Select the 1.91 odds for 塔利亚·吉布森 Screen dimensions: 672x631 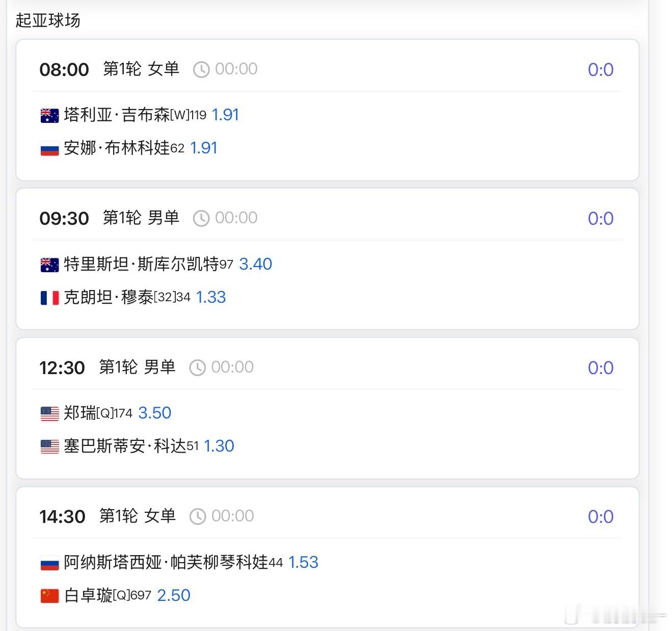point(227,115)
